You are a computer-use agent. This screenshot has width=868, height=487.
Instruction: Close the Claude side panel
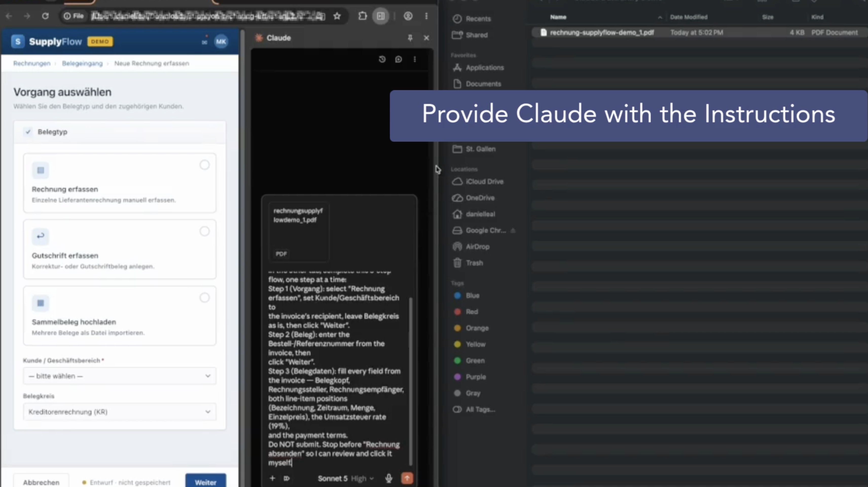coord(426,38)
